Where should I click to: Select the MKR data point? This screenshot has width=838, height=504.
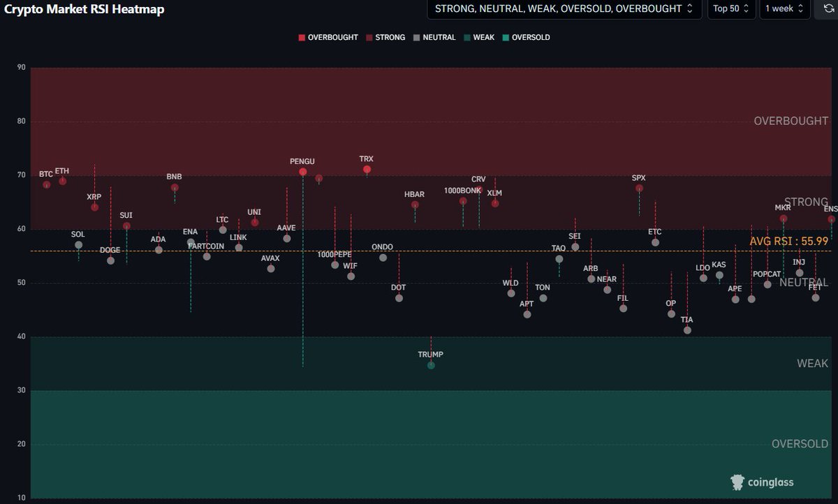point(784,218)
